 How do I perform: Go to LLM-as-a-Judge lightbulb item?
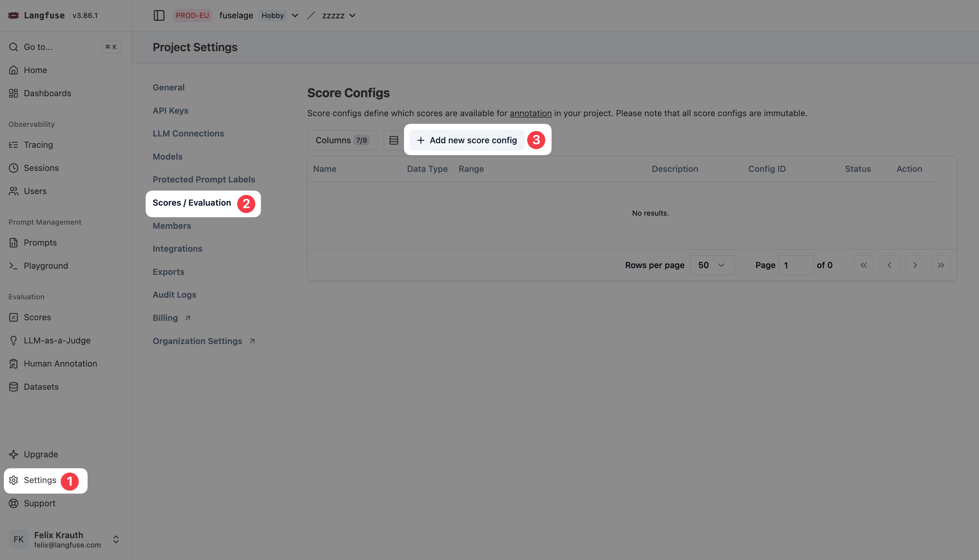click(x=57, y=341)
